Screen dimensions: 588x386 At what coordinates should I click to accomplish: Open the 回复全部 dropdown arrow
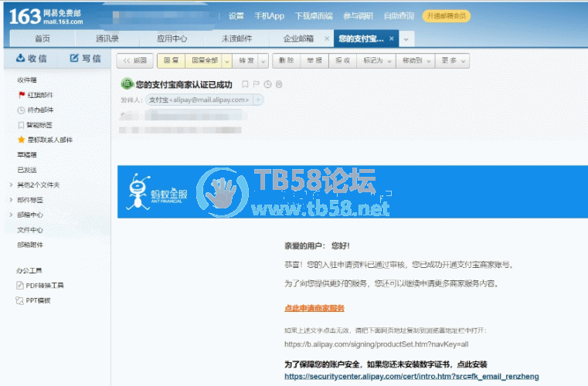coord(226,61)
